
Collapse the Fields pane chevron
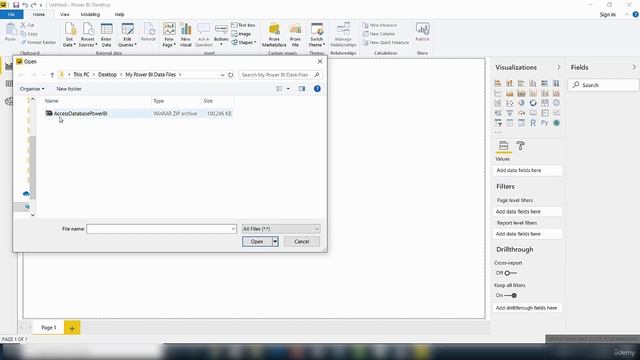[x=634, y=67]
